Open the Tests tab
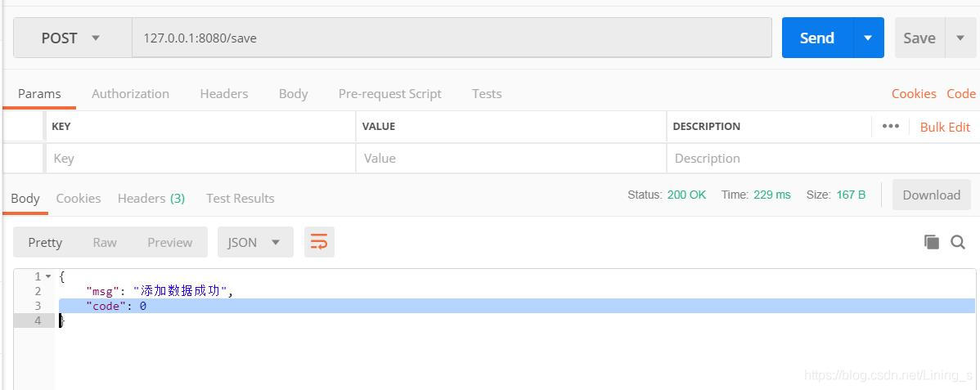 coord(487,94)
